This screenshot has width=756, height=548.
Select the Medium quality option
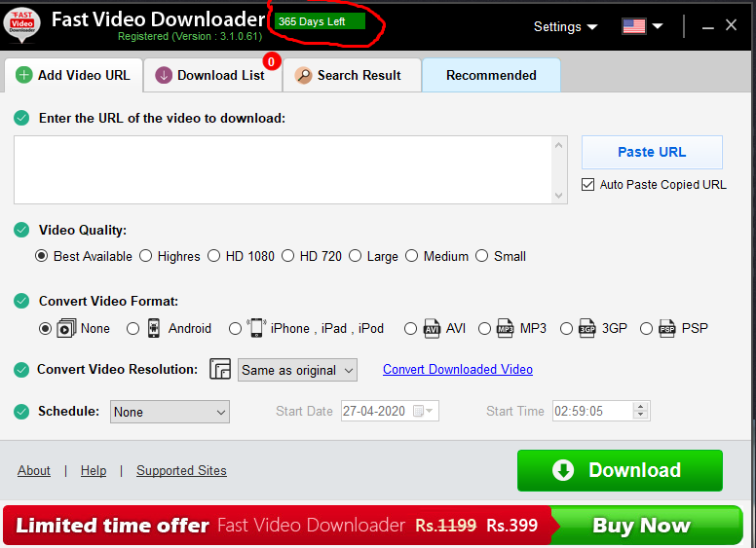tap(411, 256)
